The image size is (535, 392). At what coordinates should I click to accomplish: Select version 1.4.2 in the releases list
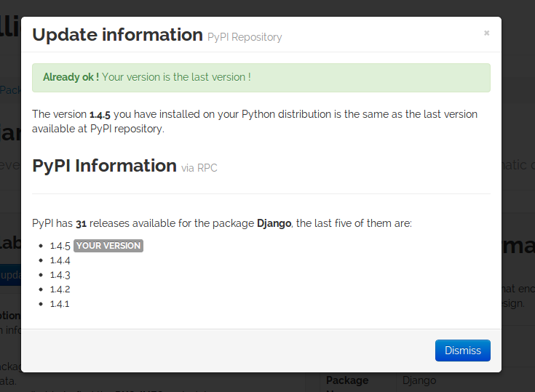click(60, 289)
